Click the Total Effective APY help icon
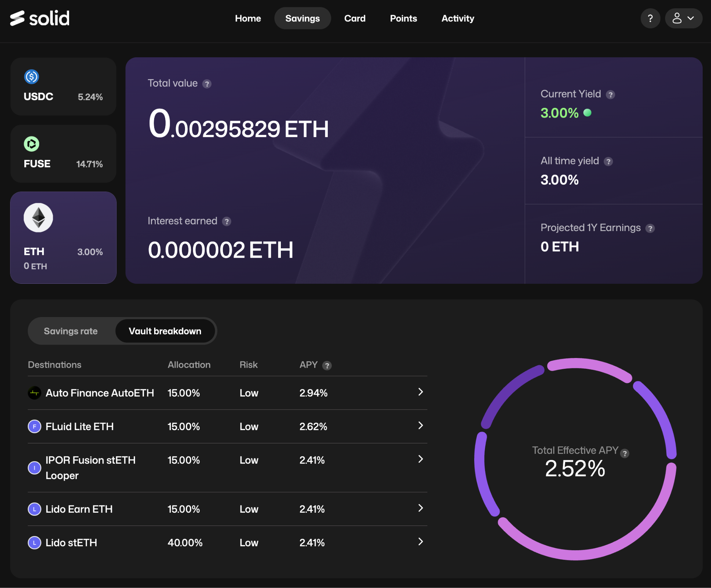This screenshot has width=711, height=588. 625,453
